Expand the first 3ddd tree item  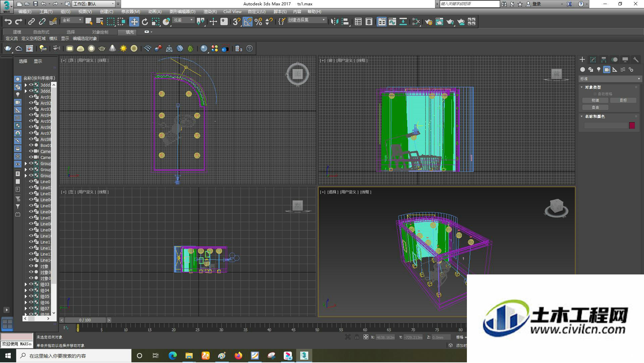pyautogui.click(x=26, y=85)
